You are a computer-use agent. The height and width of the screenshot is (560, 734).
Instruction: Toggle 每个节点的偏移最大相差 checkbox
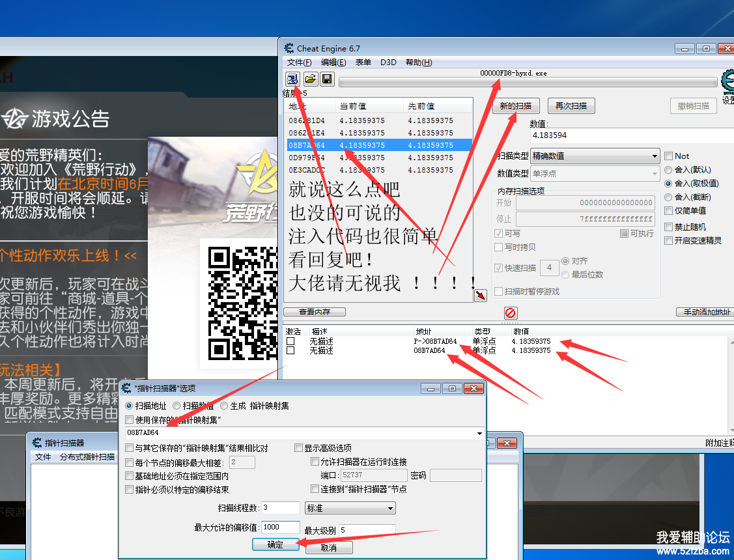[x=130, y=462]
